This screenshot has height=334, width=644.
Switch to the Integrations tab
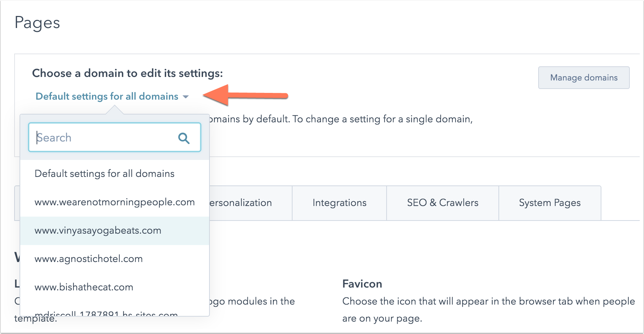(339, 203)
